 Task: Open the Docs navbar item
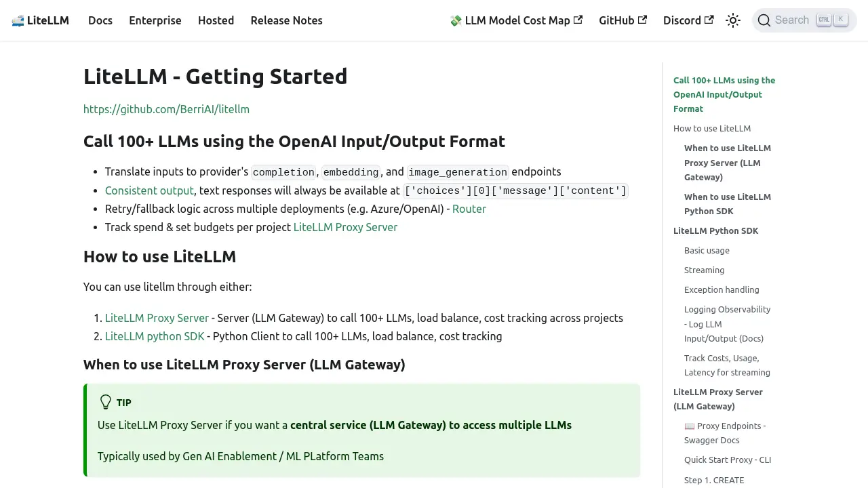coord(100,20)
